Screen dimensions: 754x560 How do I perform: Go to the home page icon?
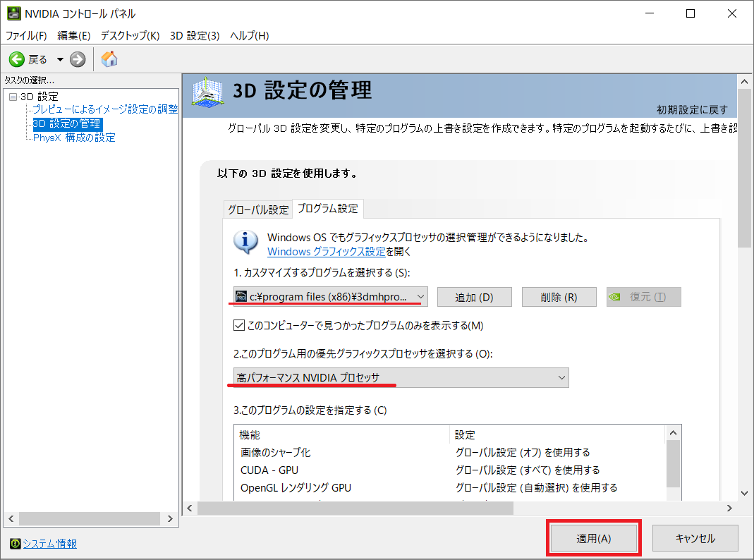(109, 59)
